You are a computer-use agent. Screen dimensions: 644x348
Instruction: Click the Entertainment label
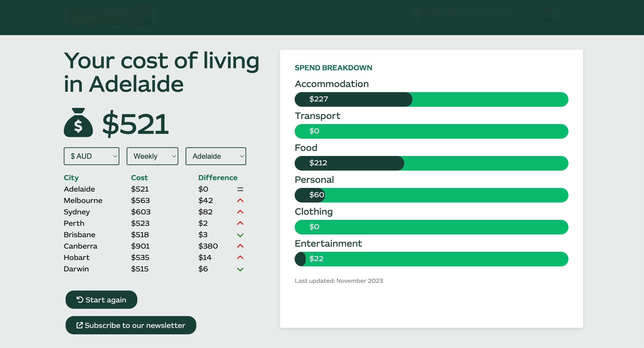coord(328,244)
